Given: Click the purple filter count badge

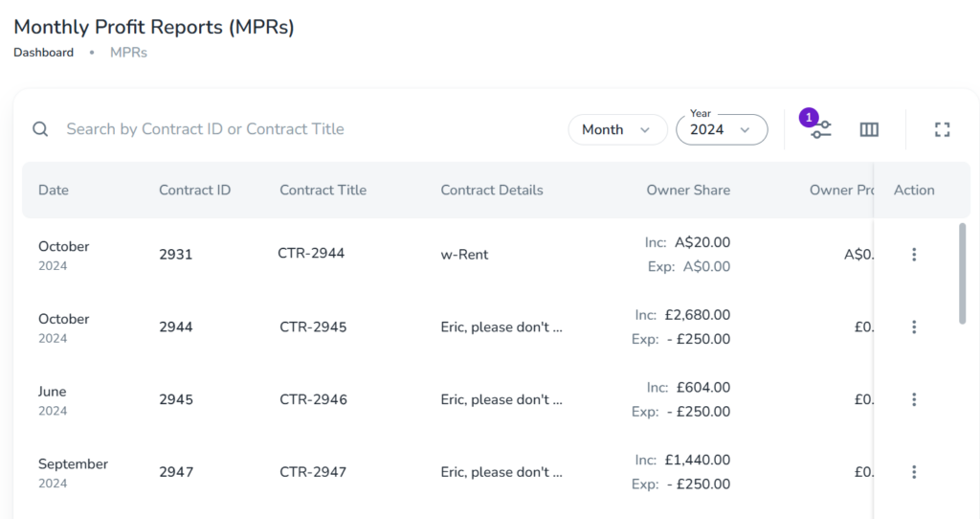Looking at the screenshot, I should [x=810, y=118].
